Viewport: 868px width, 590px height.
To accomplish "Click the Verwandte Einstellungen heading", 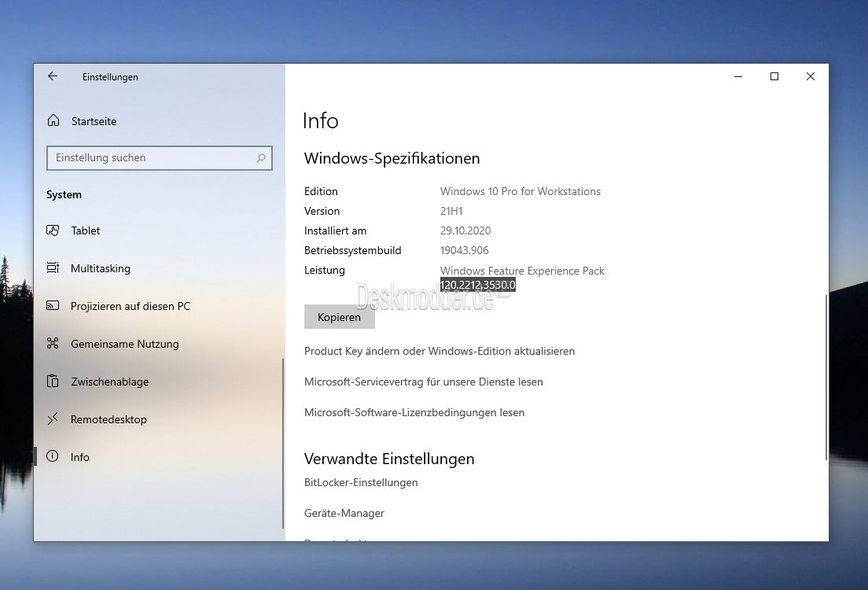I will pyautogui.click(x=389, y=459).
